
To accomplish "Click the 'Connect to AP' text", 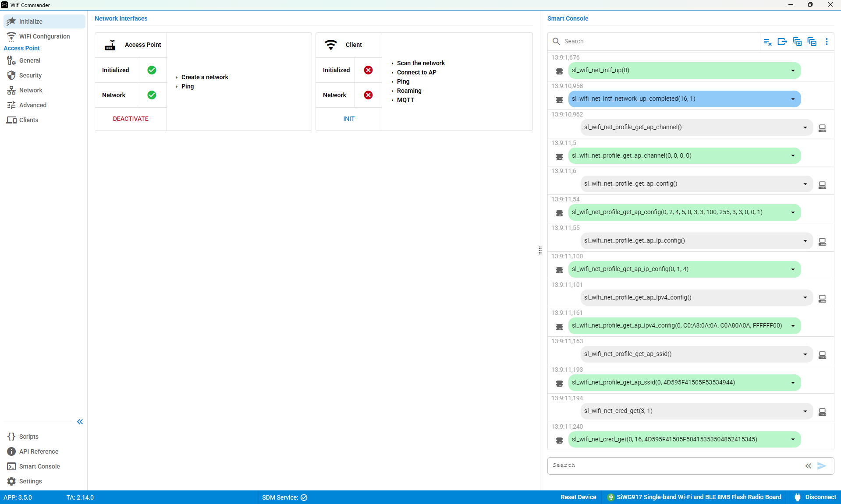I will [x=416, y=72].
